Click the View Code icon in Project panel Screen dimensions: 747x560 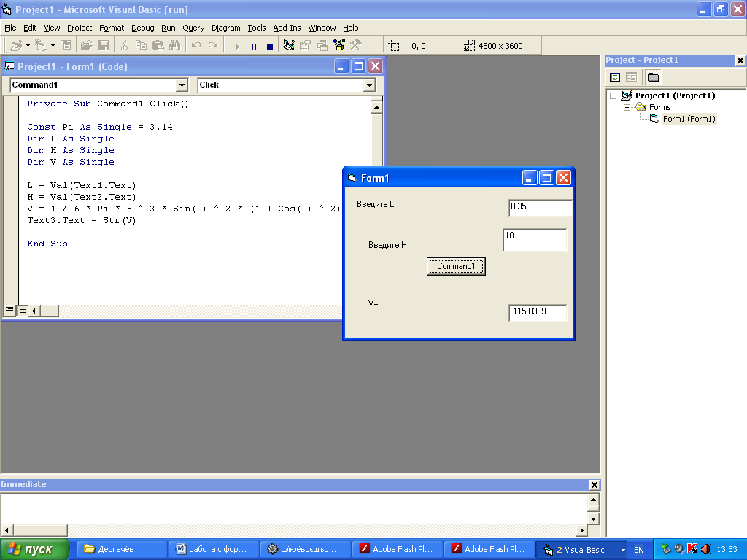click(x=615, y=77)
